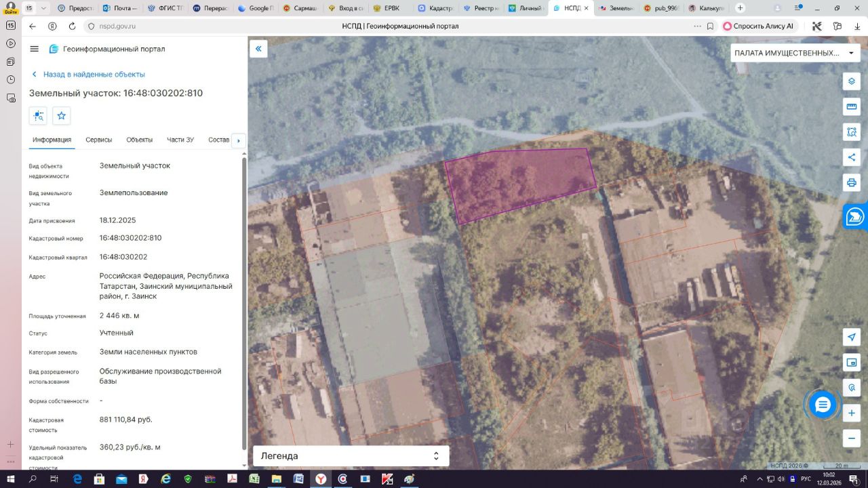The image size is (868, 488).
Task: Go back in the browser
Action: [x=33, y=26]
